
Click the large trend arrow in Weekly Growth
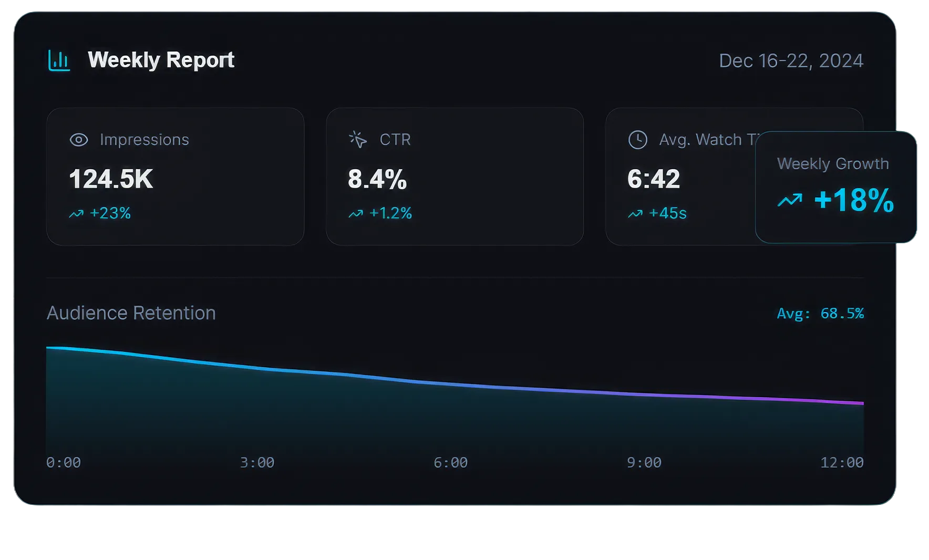coord(790,200)
